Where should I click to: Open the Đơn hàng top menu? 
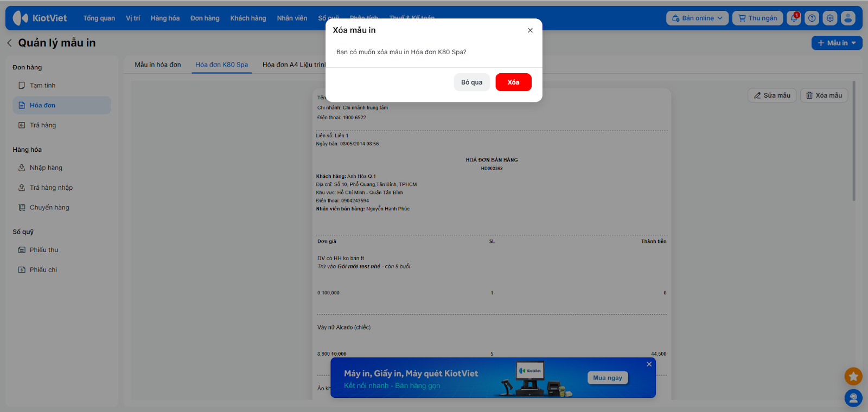click(x=205, y=18)
